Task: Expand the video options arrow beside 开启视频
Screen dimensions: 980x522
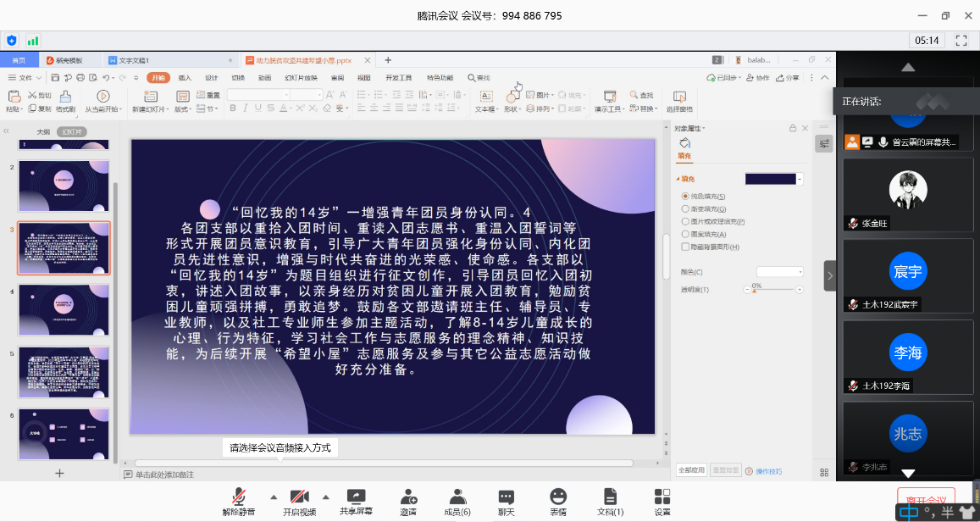Action: [325, 497]
